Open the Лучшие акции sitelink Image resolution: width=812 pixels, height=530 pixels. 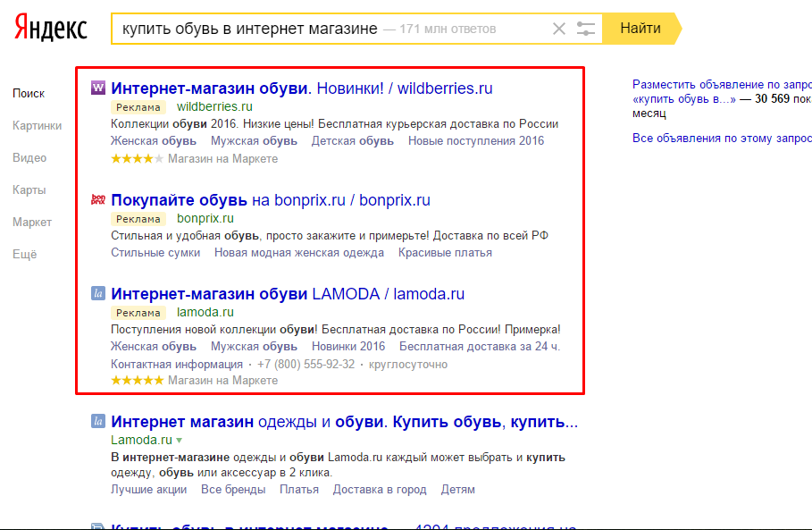click(x=148, y=490)
